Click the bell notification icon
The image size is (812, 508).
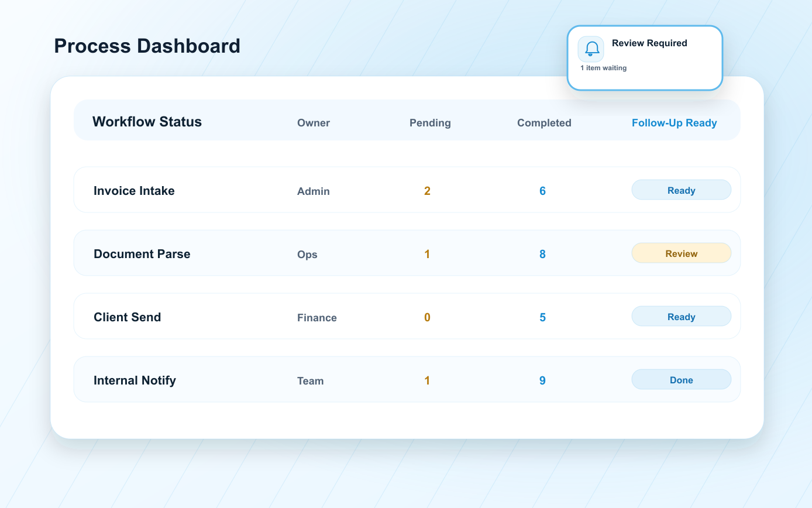591,49
